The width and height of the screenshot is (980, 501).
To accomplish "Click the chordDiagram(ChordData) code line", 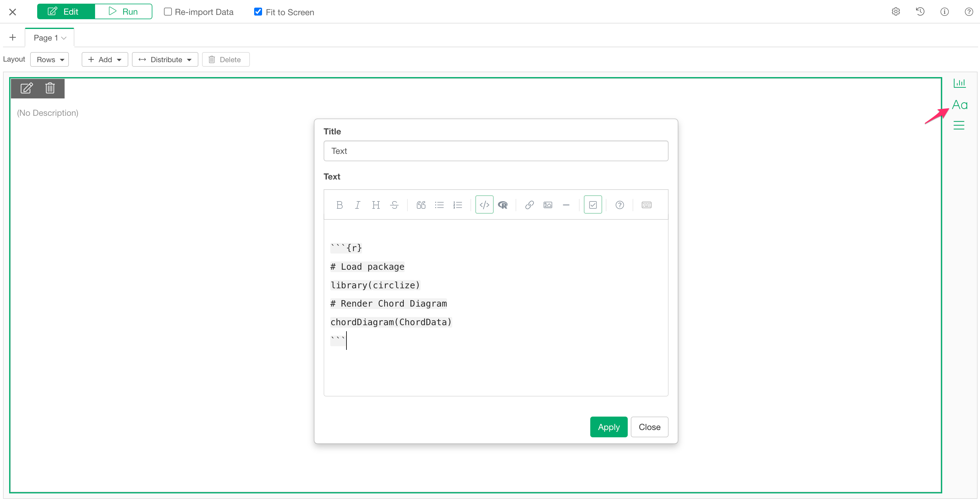I will click(391, 322).
